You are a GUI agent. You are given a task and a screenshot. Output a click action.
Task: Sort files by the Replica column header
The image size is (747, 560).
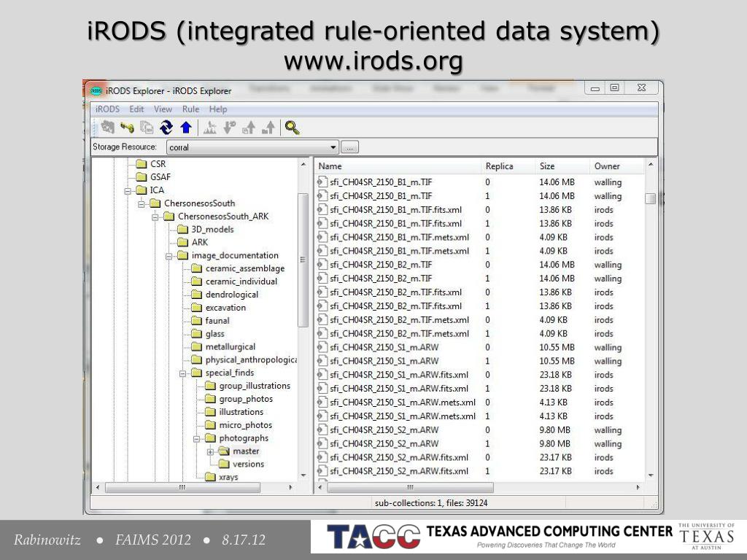(x=508, y=166)
